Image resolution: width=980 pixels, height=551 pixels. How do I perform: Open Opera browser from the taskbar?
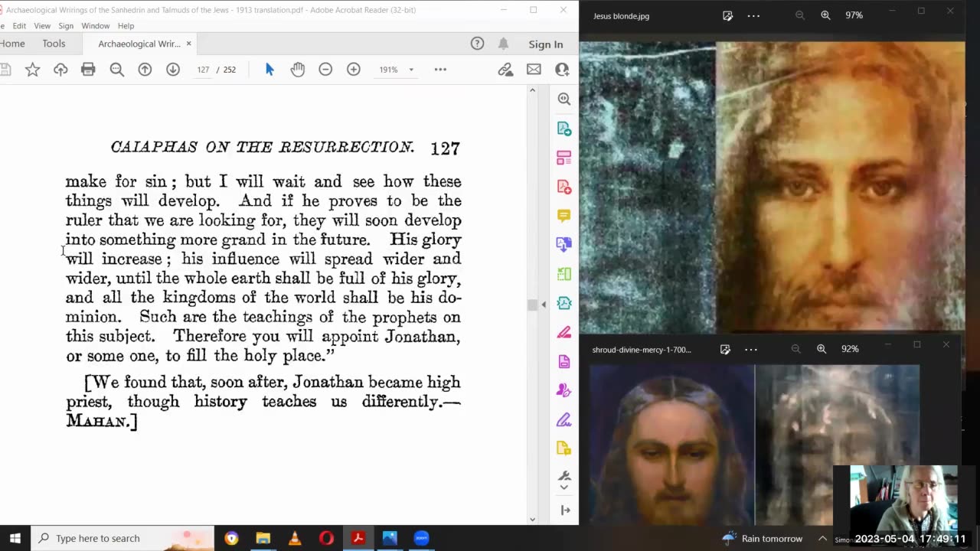pyautogui.click(x=326, y=538)
